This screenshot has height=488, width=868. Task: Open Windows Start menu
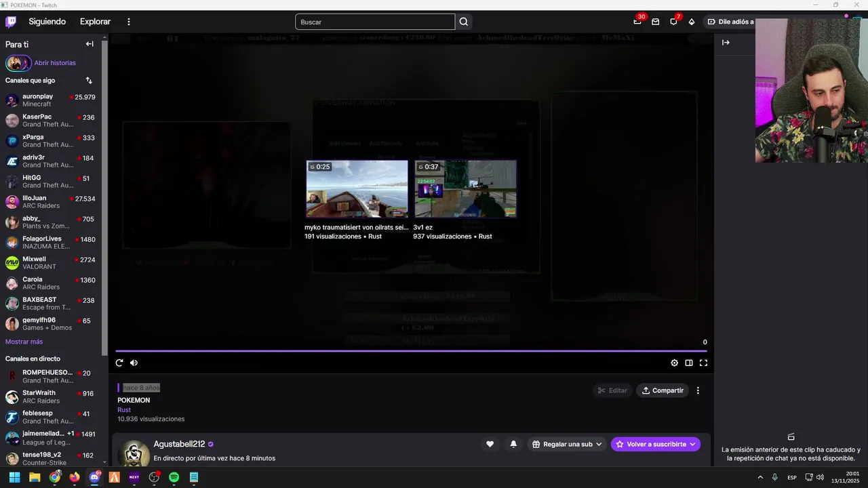[x=14, y=477]
